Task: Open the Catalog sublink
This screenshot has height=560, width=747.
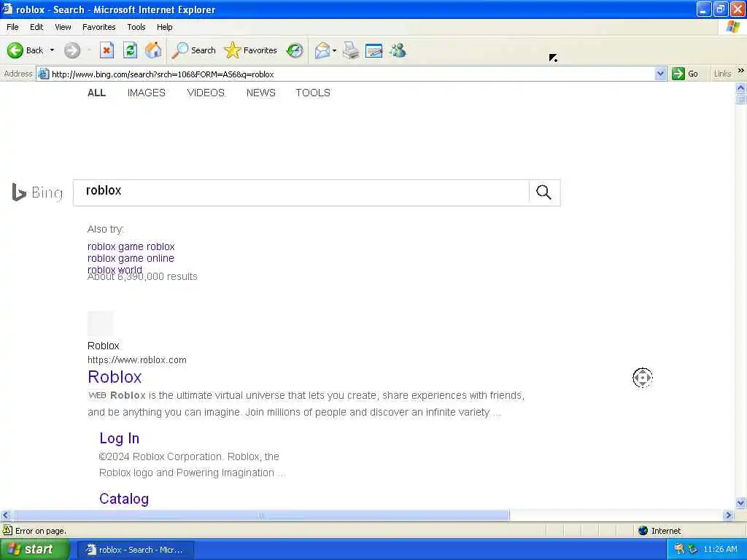Action: tap(124, 499)
